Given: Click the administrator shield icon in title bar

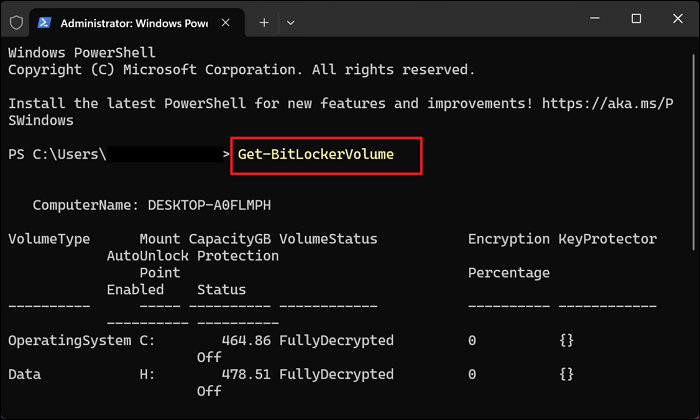Looking at the screenshot, I should point(16,21).
